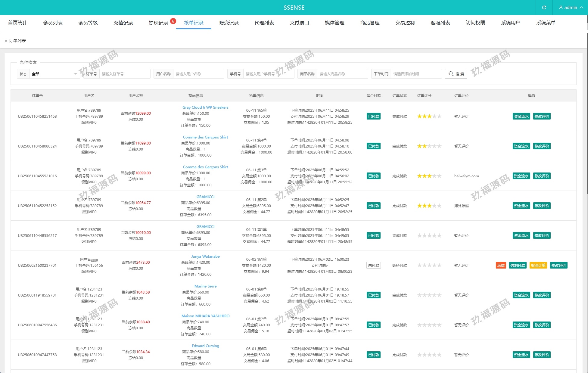Screen dimensions: 588x373
Task: Click first star on Marine Serre order rating
Action: [419, 295]
